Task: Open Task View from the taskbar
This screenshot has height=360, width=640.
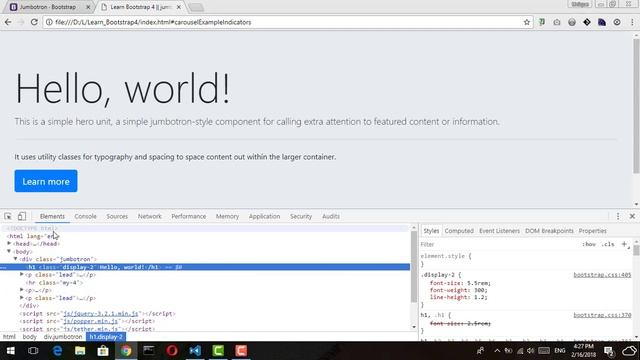Action: (x=33, y=351)
